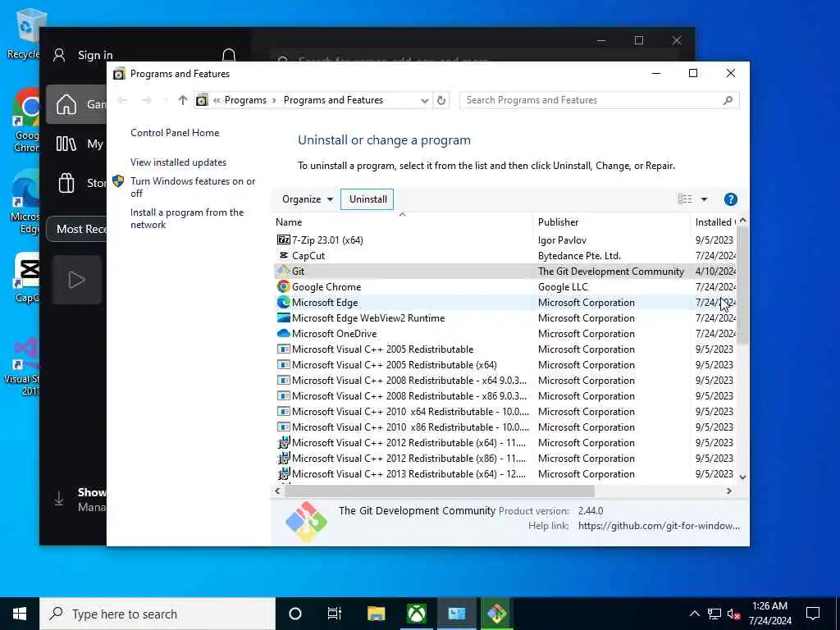This screenshot has width=840, height=630.
Task: Open Task View from the taskbar
Action: pyautogui.click(x=335, y=614)
